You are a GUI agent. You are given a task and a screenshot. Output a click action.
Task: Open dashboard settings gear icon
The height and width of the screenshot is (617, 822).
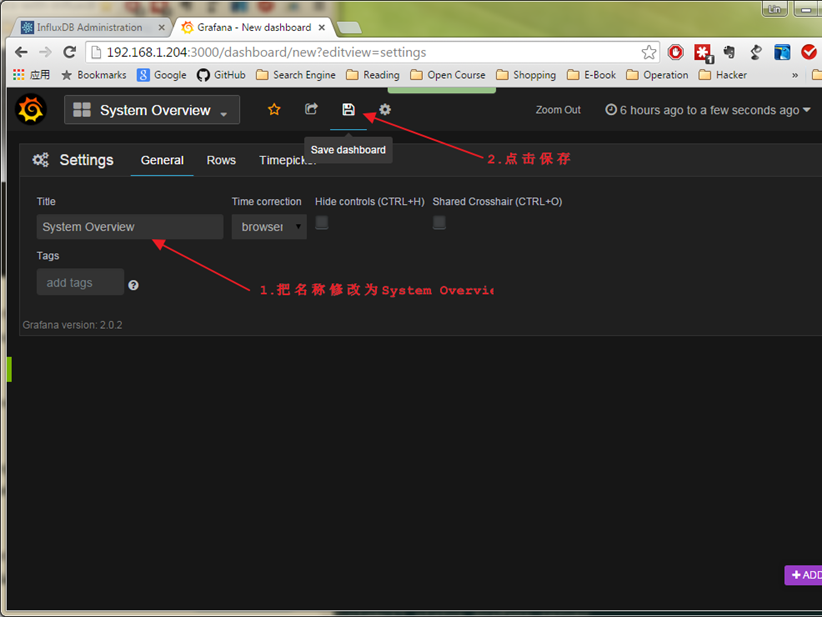pyautogui.click(x=385, y=109)
